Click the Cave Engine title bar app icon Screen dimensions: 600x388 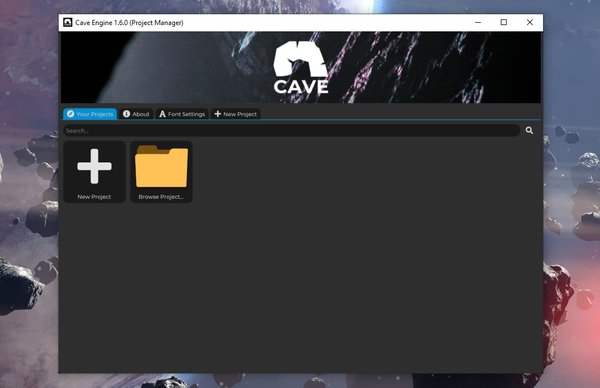click(x=68, y=23)
